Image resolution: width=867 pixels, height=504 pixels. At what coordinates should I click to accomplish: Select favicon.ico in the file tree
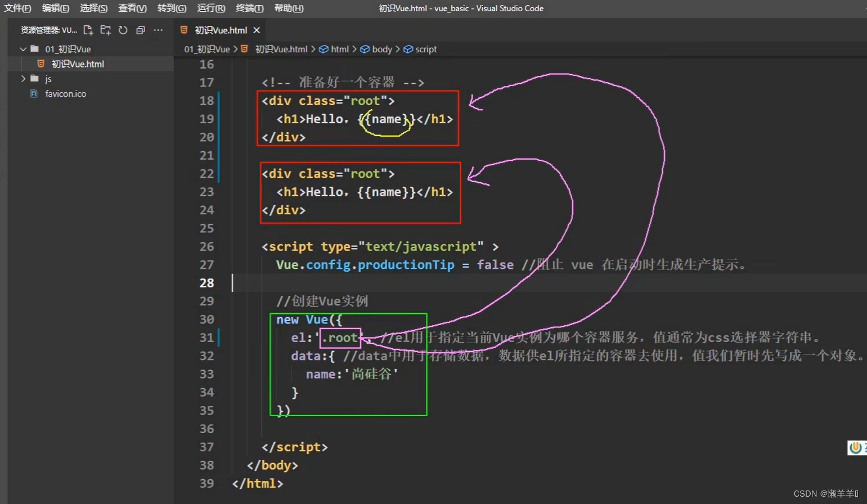(65, 94)
